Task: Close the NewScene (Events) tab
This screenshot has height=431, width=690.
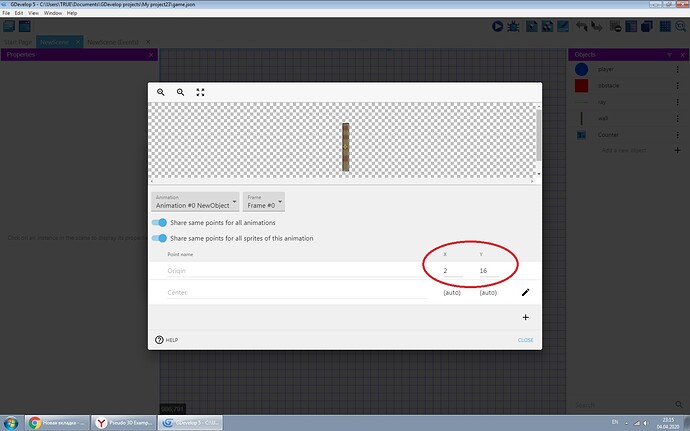Action: (x=148, y=42)
